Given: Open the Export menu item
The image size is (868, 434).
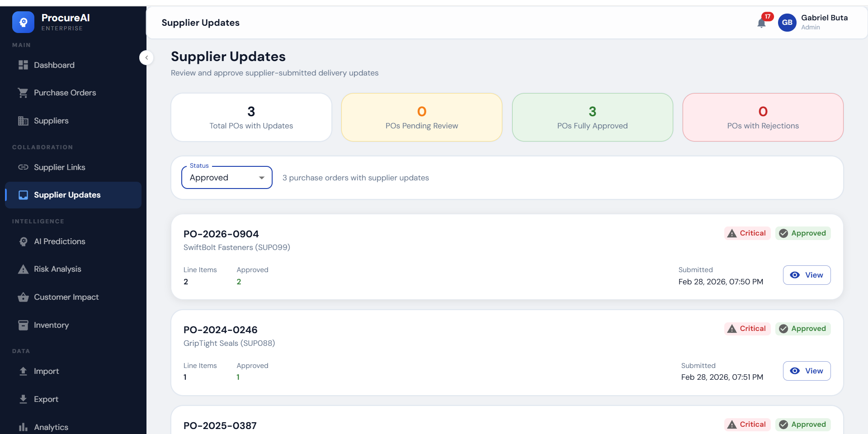Looking at the screenshot, I should (x=46, y=399).
